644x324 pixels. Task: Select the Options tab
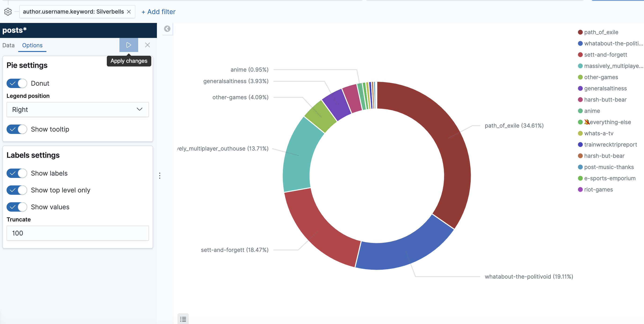click(x=32, y=45)
